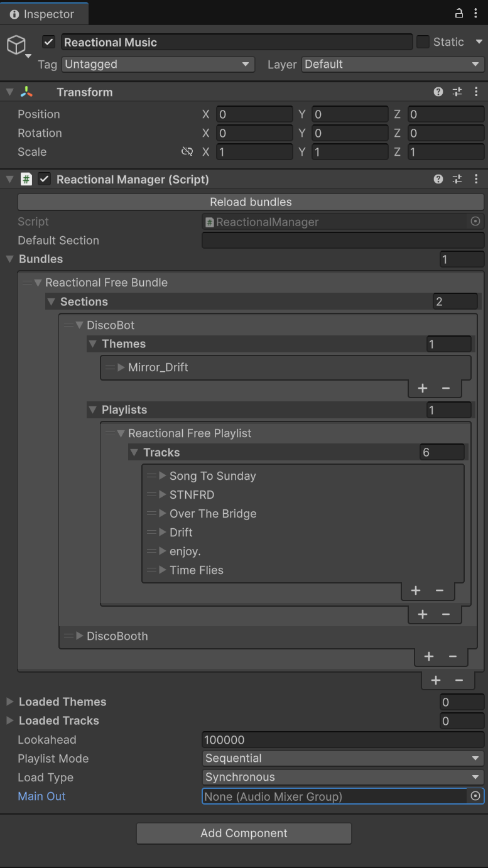Click the Reload bundles button
The width and height of the screenshot is (488, 868).
[x=251, y=202]
